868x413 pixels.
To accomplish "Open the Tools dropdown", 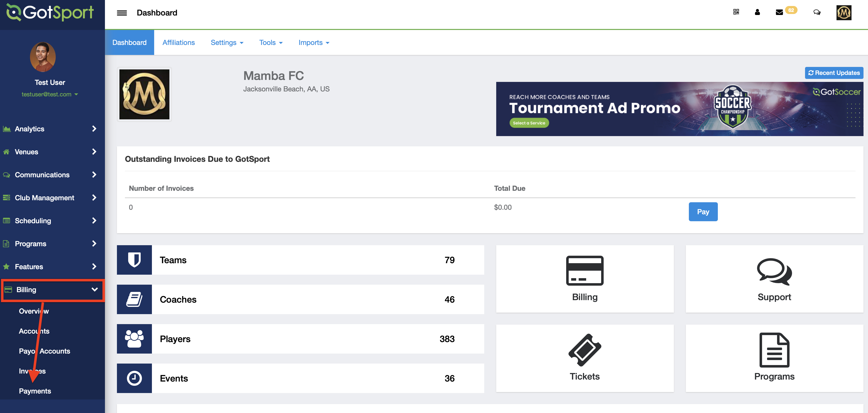I will (x=271, y=42).
